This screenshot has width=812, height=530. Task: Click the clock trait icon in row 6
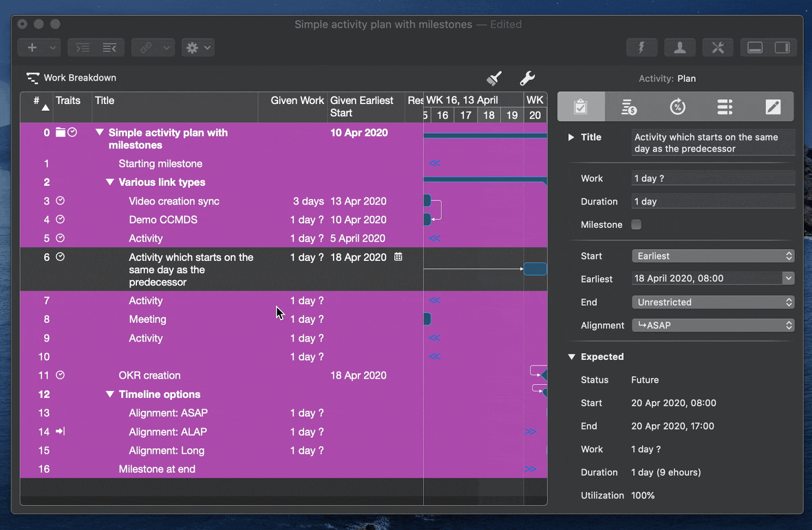click(60, 257)
